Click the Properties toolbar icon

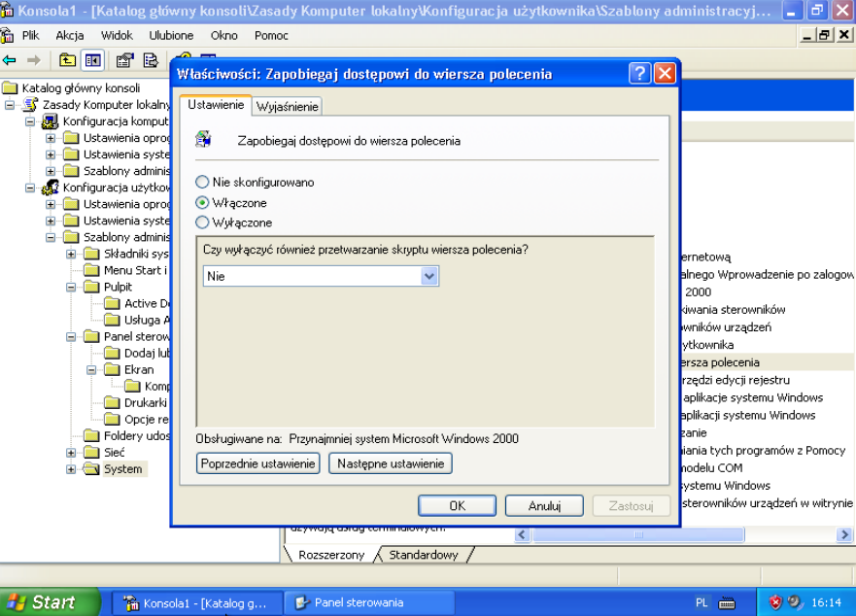(x=124, y=60)
